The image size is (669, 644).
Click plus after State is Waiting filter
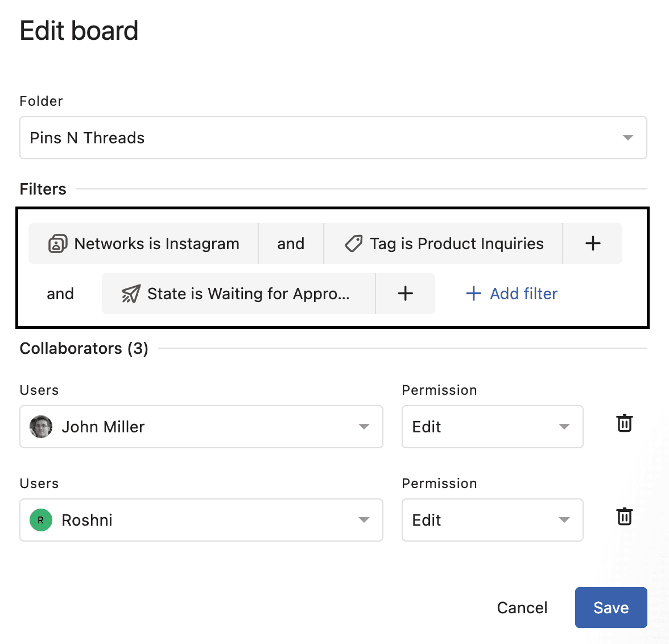click(x=405, y=294)
